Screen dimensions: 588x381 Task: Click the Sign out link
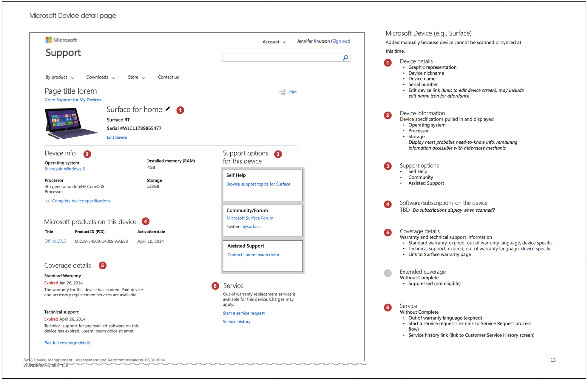pyautogui.click(x=340, y=41)
